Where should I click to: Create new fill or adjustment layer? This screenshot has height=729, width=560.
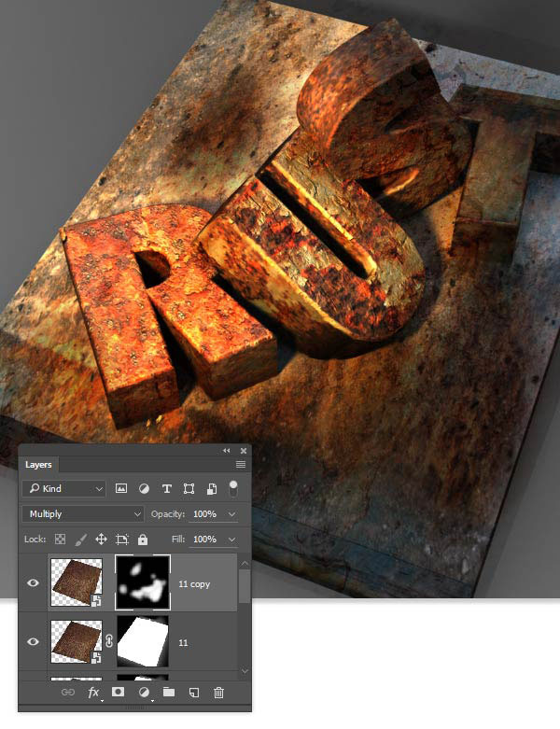pos(144,693)
